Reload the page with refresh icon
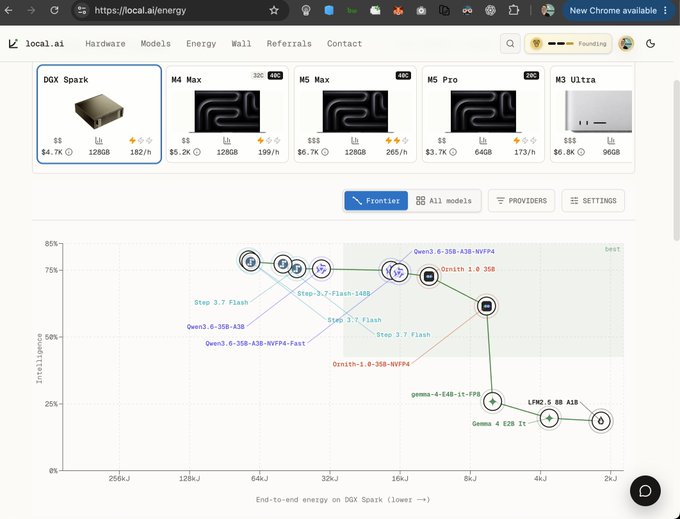The width and height of the screenshot is (680, 519). [54, 10]
